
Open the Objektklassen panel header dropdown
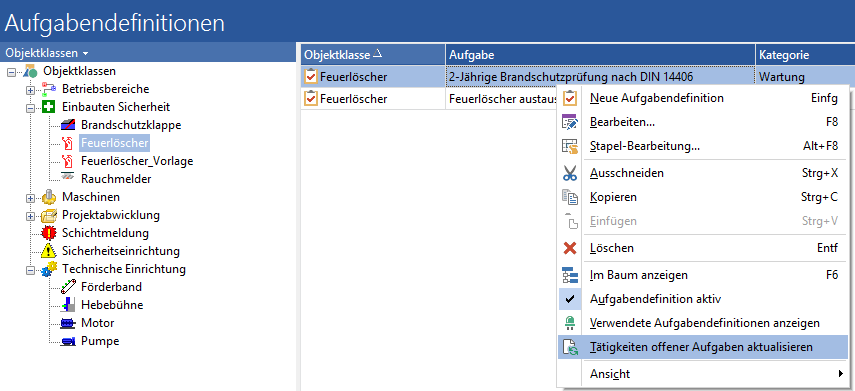click(x=86, y=53)
